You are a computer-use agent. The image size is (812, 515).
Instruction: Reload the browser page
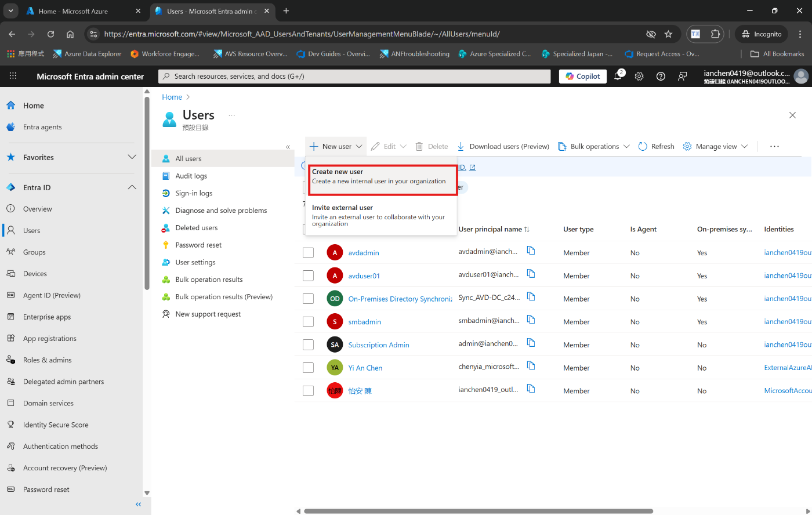point(50,34)
